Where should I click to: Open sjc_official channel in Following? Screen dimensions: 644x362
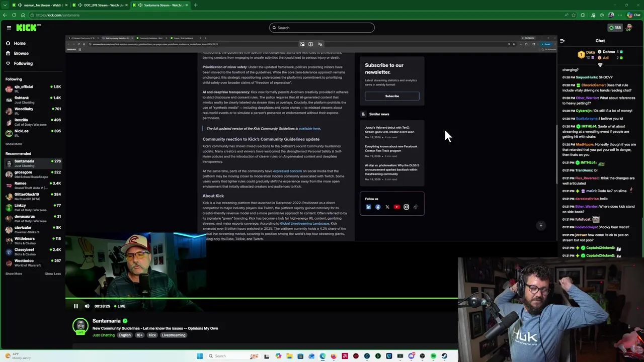33,89
